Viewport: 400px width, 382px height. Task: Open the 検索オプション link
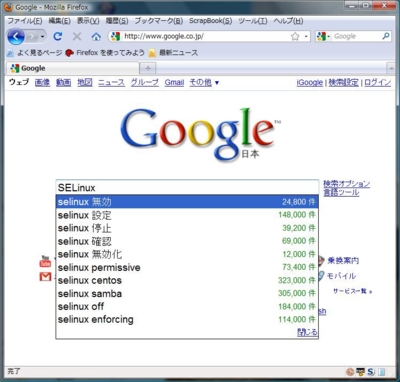point(346,184)
